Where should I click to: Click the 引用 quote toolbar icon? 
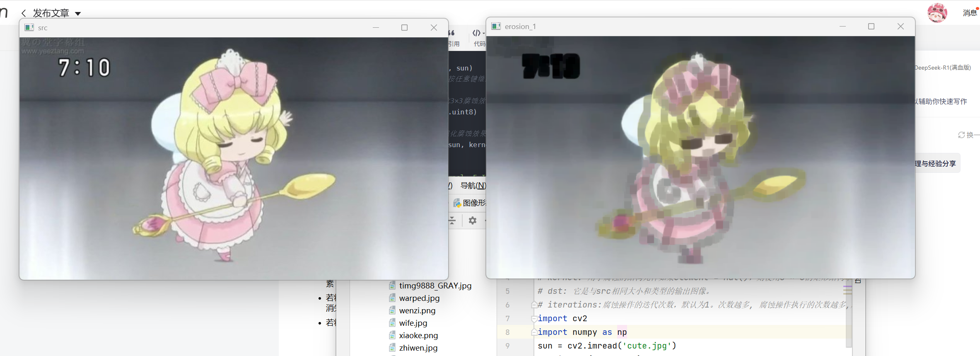[454, 38]
